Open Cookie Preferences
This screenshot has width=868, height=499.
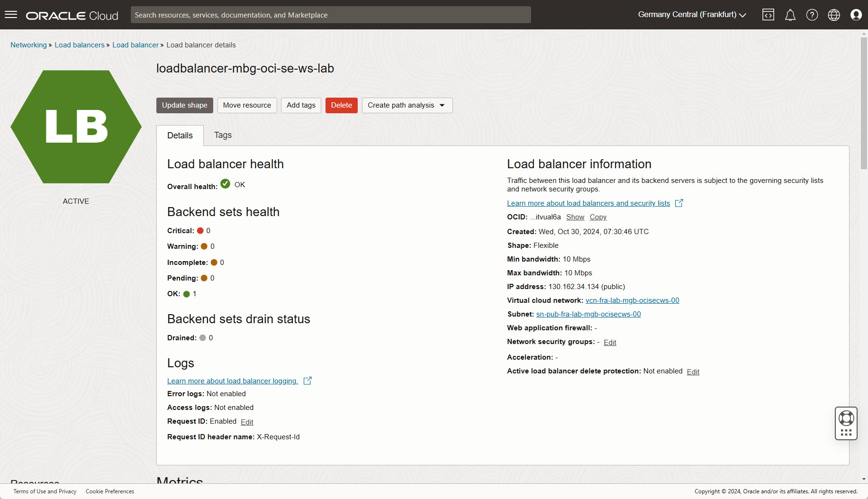click(x=110, y=491)
